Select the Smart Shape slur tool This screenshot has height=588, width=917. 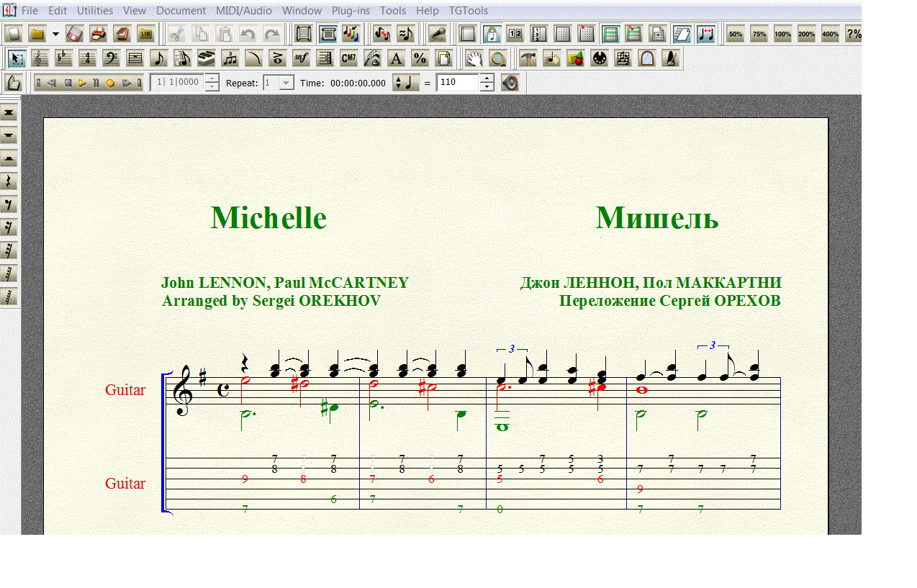point(253,58)
